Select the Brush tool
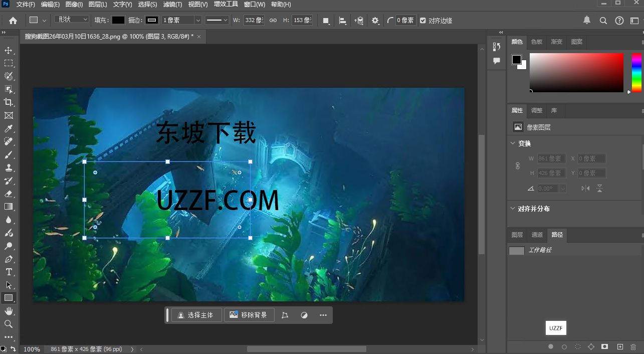Screen dimensions: 644x354 (x=9, y=155)
